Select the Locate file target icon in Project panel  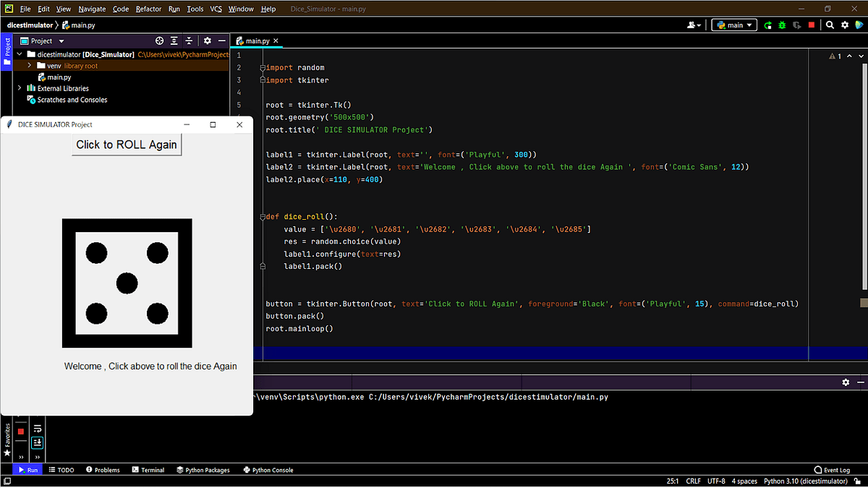tap(159, 40)
